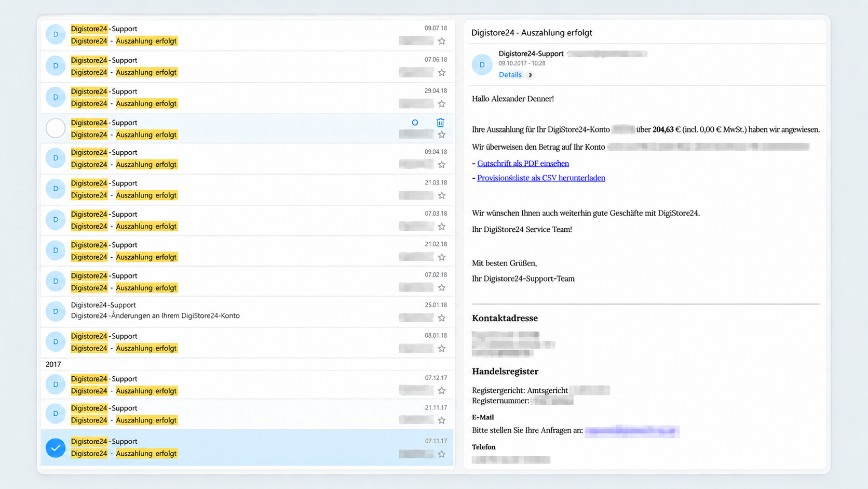The height and width of the screenshot is (489, 868).
Task: Click the 'Kontaktadresse' heading
Action: point(505,318)
